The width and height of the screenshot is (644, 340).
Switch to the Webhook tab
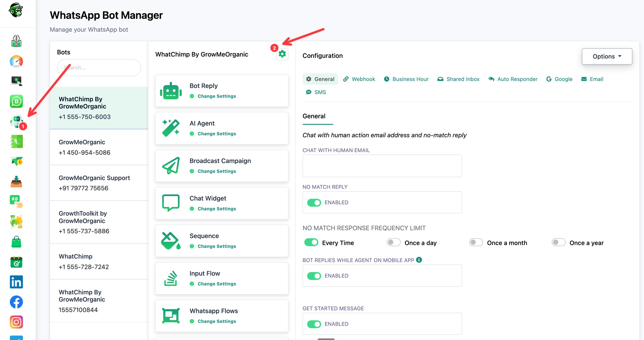click(359, 79)
